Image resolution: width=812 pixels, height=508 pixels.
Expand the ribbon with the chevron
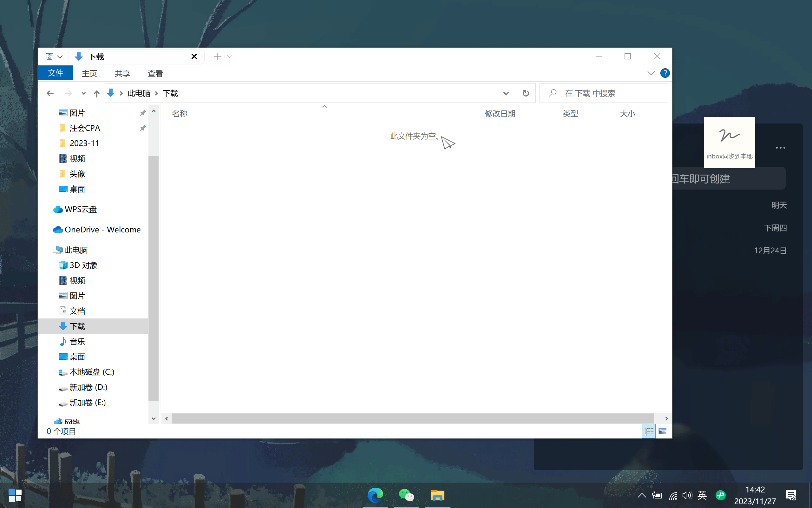tap(651, 73)
